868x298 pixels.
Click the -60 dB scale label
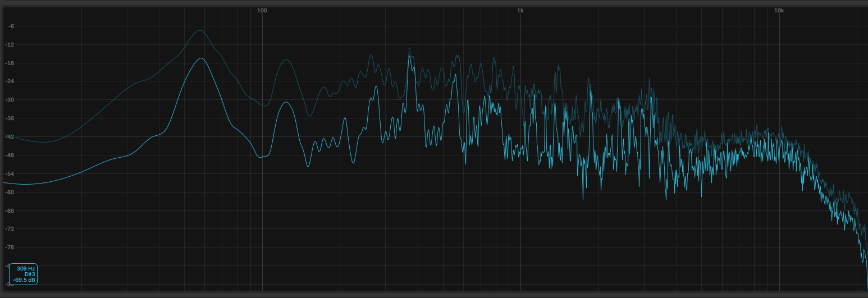coord(10,192)
